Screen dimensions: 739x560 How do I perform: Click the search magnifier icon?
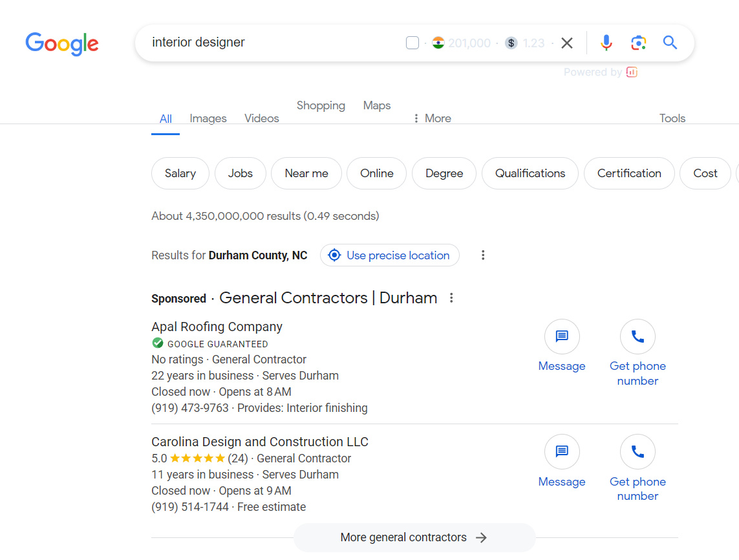(670, 42)
